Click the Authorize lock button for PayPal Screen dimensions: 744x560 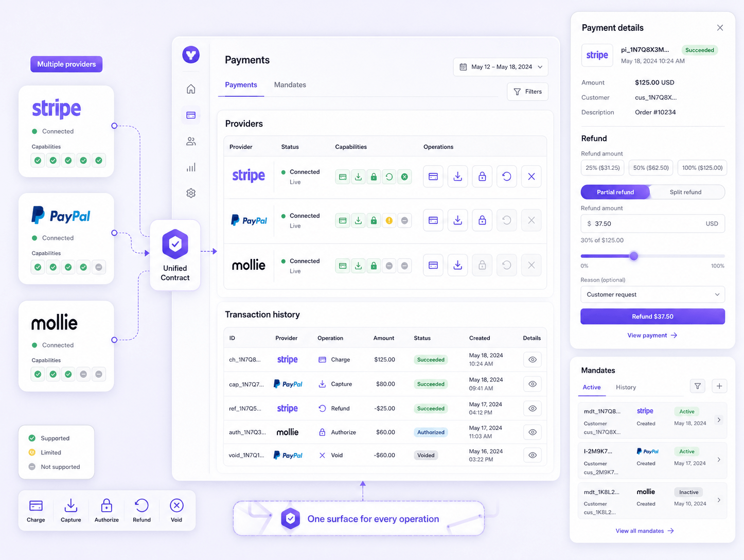(x=482, y=220)
